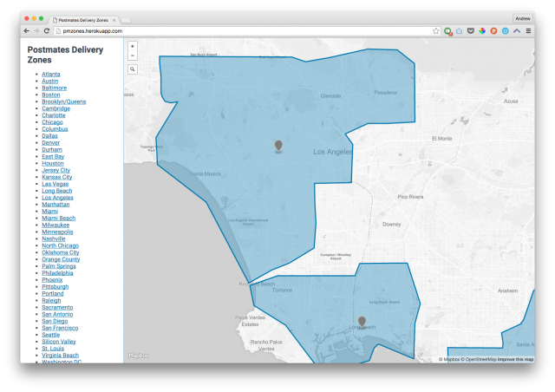Image resolution: width=555 pixels, height=392 pixels.
Task: Open the Portland link
Action: point(53,293)
